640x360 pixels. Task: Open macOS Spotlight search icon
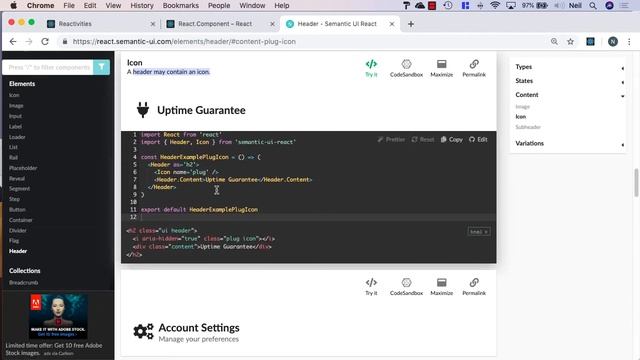coord(593,6)
